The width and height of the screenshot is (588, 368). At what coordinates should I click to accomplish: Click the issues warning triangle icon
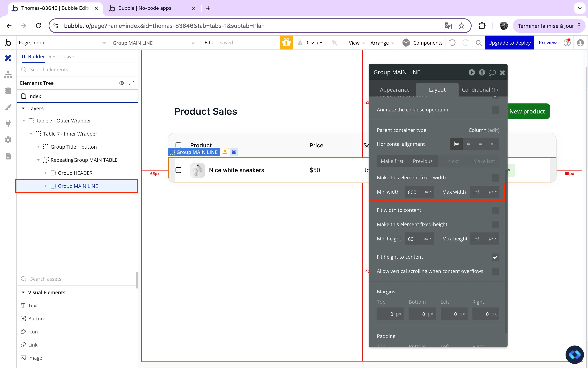tap(300, 43)
